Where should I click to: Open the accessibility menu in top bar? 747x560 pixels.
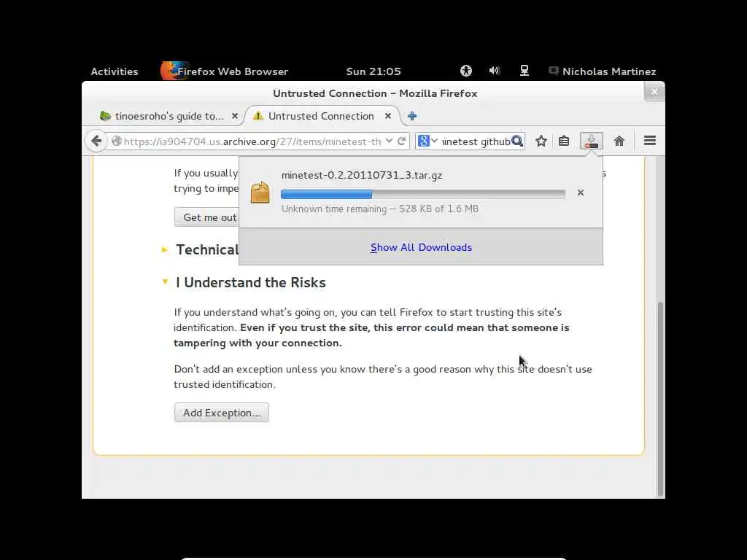pyautogui.click(x=466, y=71)
